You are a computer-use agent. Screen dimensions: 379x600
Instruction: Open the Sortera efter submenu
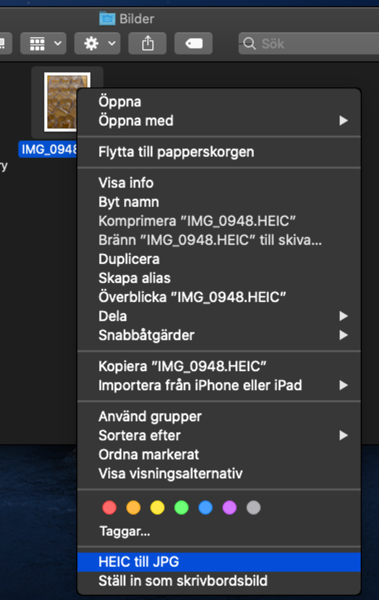click(x=219, y=435)
